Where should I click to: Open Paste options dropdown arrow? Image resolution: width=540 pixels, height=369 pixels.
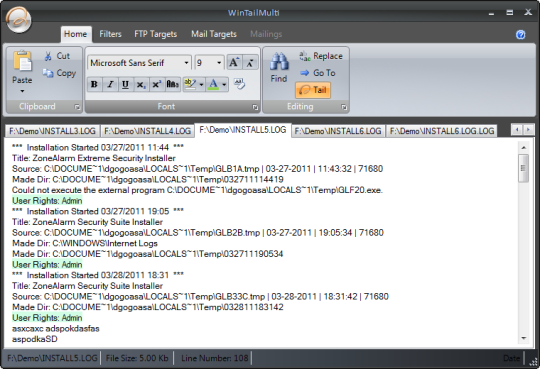click(22, 91)
